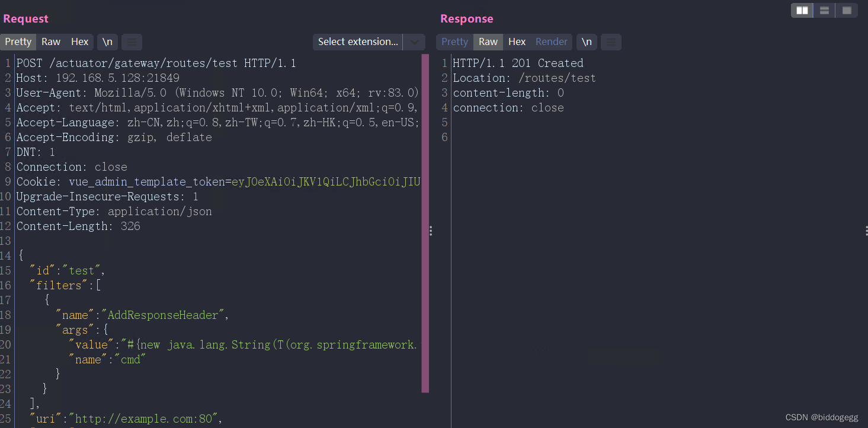Click the "value" SpEL payload line
The width and height of the screenshot is (868, 428).
(244, 344)
